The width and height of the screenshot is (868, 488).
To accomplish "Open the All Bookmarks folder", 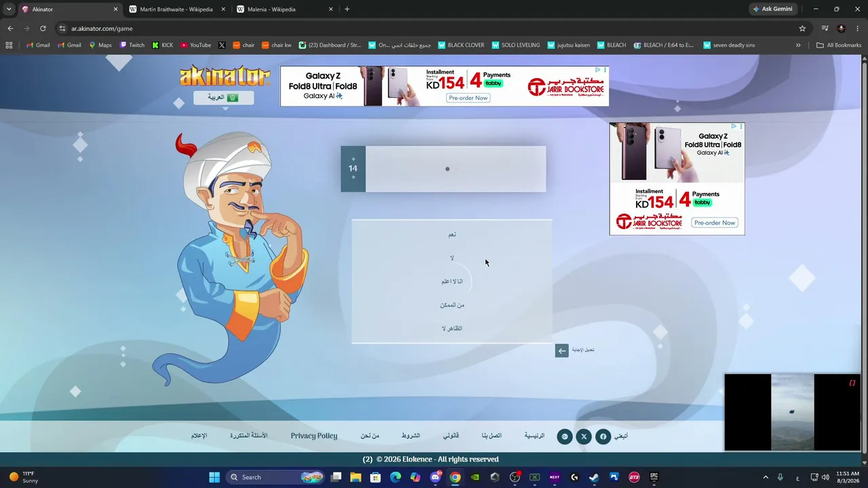I will click(839, 45).
